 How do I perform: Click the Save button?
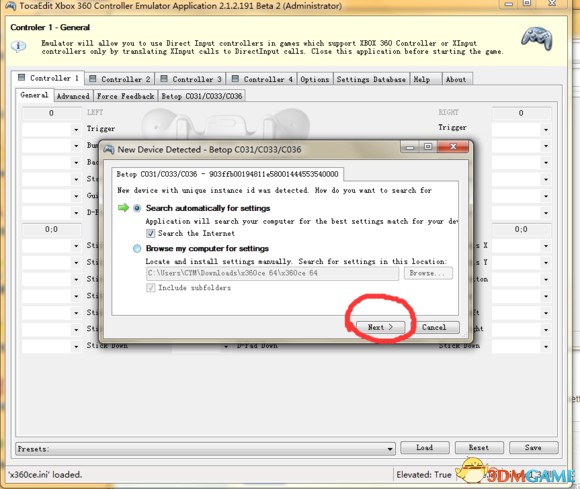click(533, 448)
